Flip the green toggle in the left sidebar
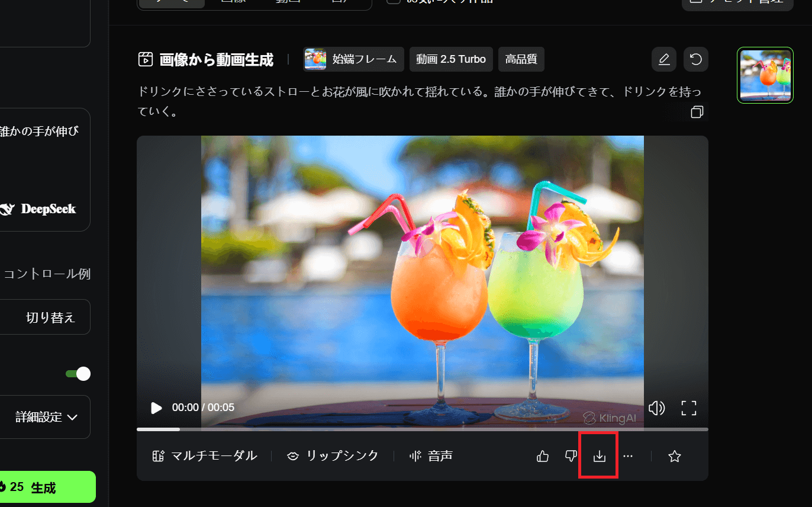This screenshot has width=812, height=507. [x=77, y=374]
